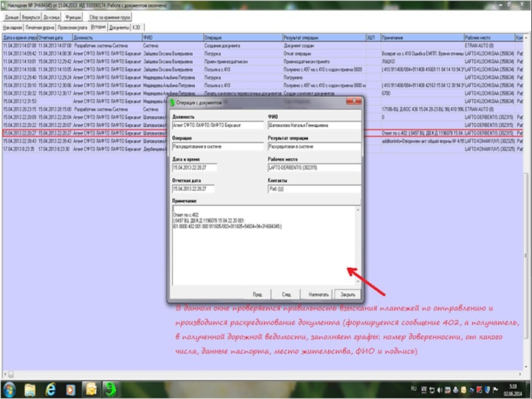Image resolution: width=532 pixels, height=399 pixels.
Task: Select the Прием приемосдатчиком operation row
Action: tap(263, 61)
